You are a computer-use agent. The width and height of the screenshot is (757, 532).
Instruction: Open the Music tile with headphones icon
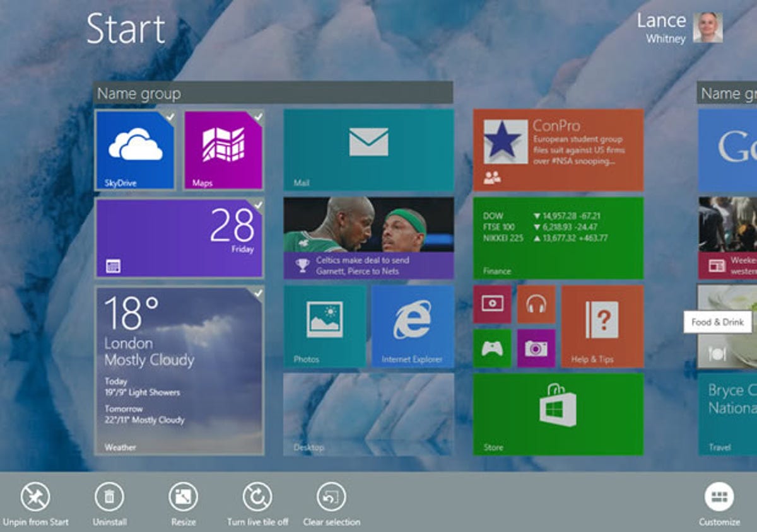(536, 304)
